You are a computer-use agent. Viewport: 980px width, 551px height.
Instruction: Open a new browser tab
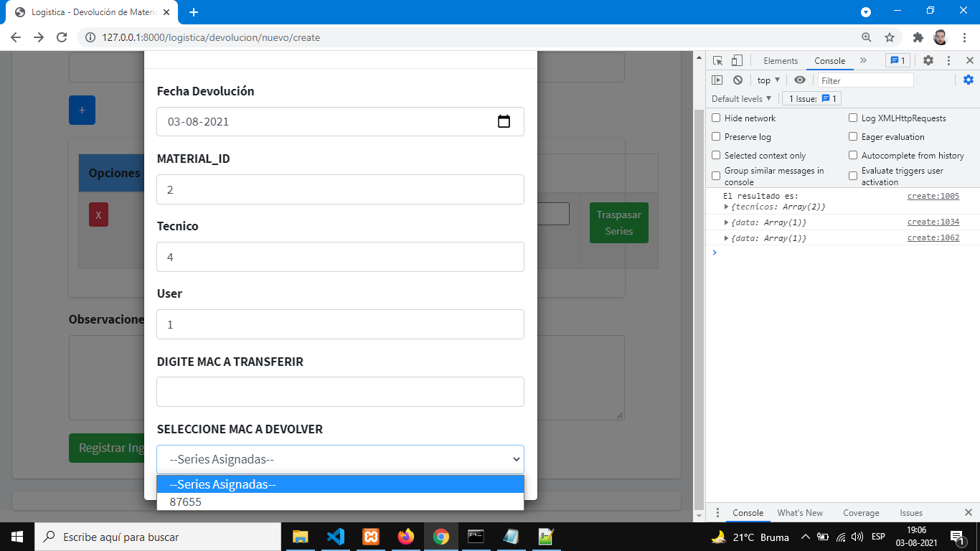point(194,12)
